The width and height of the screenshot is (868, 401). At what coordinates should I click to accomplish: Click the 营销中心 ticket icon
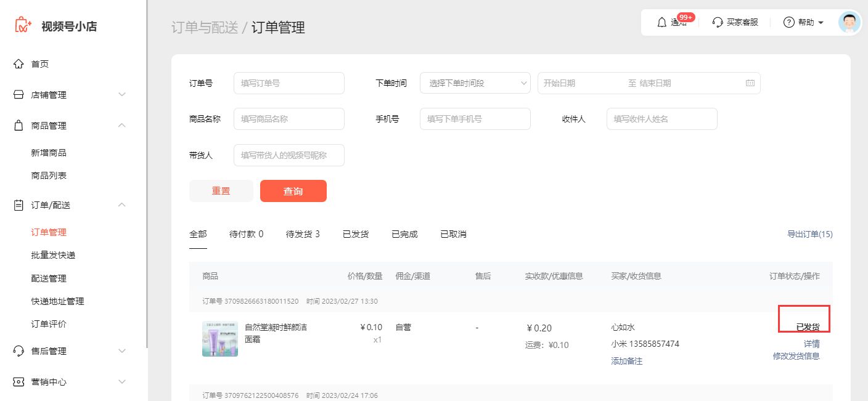pos(18,381)
